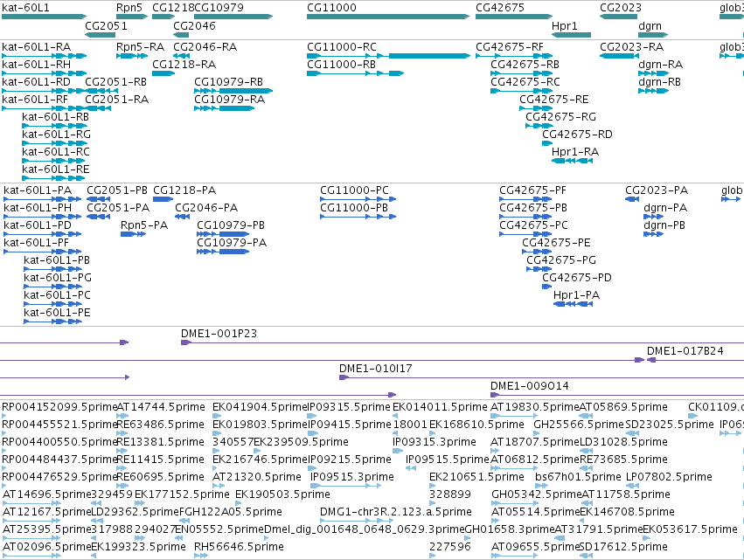This screenshot has height=560, width=744.
Task: Select protein CG42675-PG
Action: pyautogui.click(x=539, y=269)
